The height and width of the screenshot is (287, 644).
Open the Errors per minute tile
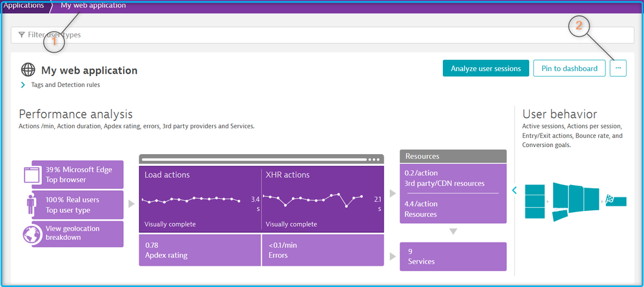(x=322, y=250)
